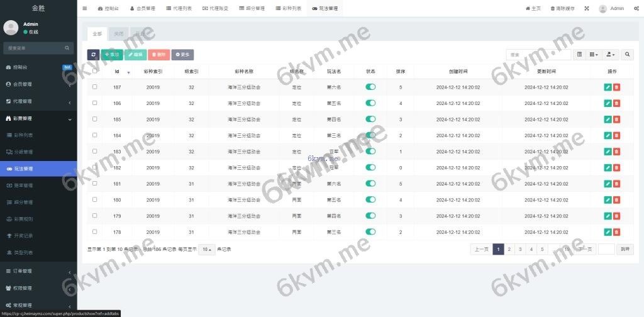644x317 pixels.
Task: Check the checkbox for row 184
Action: tap(95, 135)
